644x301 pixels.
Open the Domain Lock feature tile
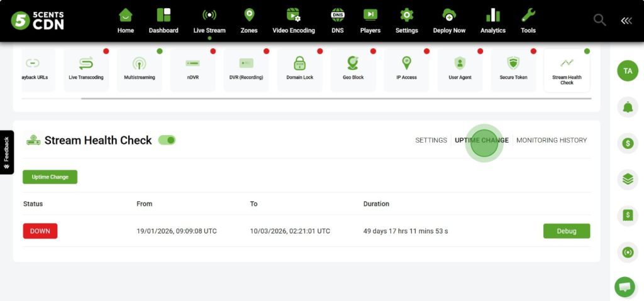[x=299, y=70]
